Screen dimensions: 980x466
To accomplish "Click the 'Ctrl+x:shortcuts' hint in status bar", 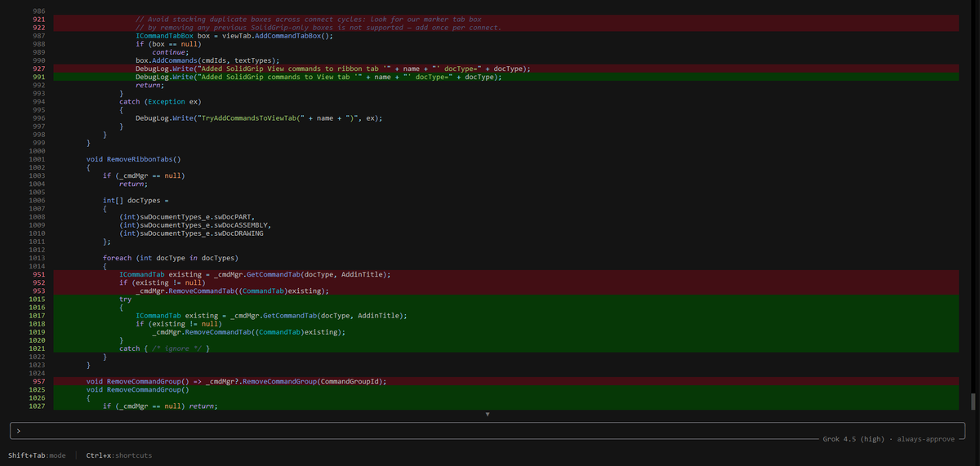I will (118, 455).
